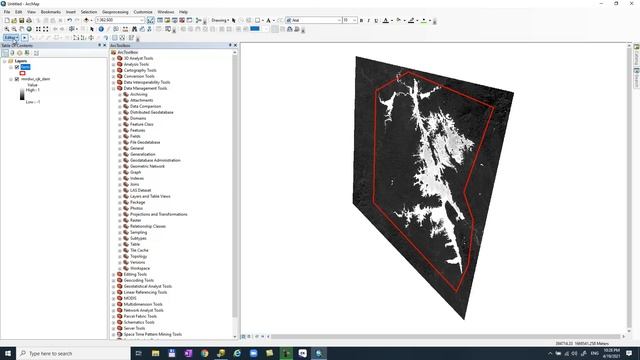The height and width of the screenshot is (360, 640).
Task: Click the Add Data button
Action: (86, 20)
